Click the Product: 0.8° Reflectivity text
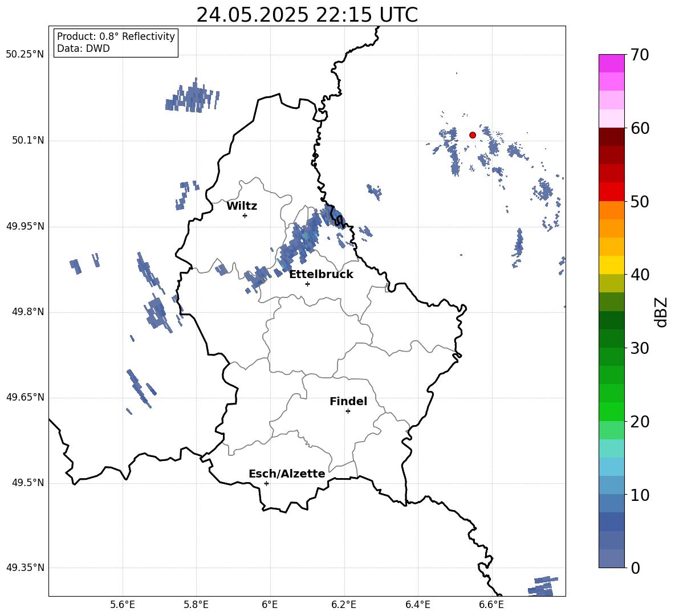 (x=116, y=36)
